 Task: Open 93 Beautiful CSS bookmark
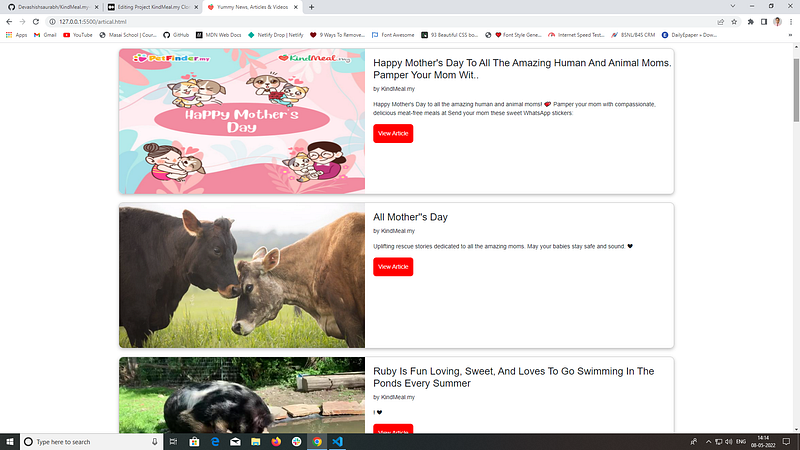pyautogui.click(x=449, y=35)
